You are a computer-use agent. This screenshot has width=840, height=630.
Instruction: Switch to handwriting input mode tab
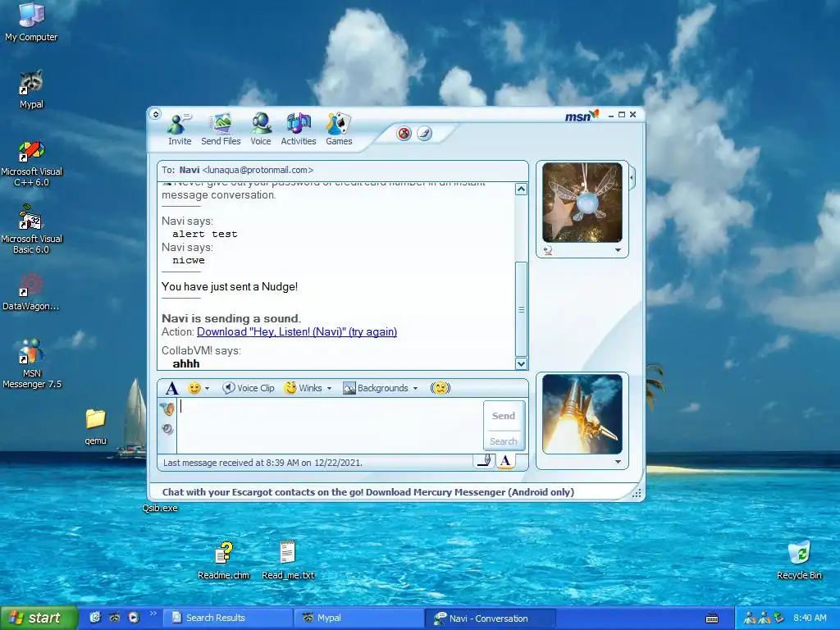point(484,461)
